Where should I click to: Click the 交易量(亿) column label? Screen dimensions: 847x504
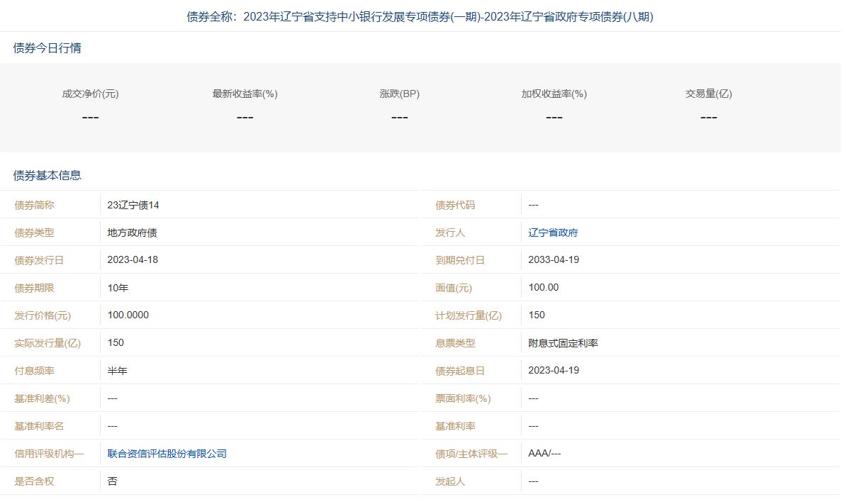(x=709, y=94)
